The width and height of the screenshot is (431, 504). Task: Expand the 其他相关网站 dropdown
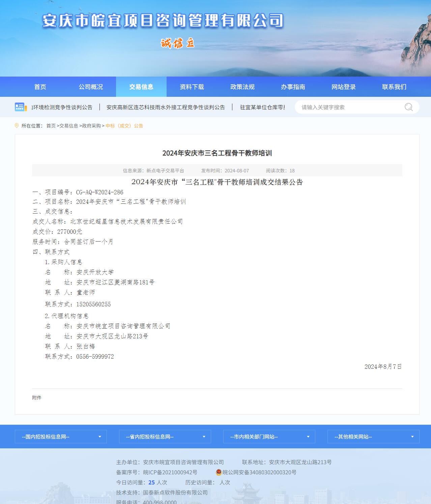tap(373, 437)
